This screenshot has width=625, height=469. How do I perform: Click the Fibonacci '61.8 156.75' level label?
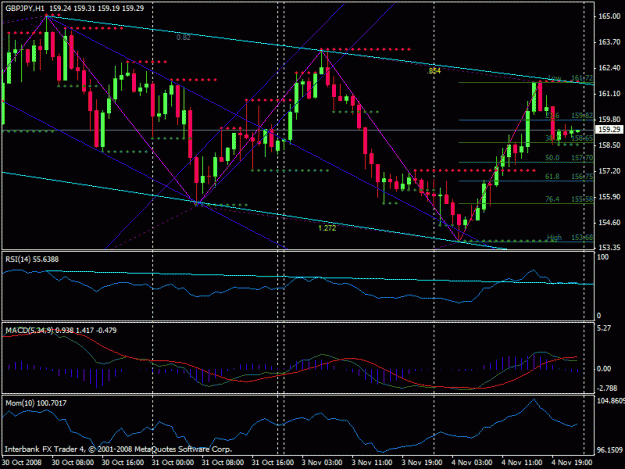(569, 177)
